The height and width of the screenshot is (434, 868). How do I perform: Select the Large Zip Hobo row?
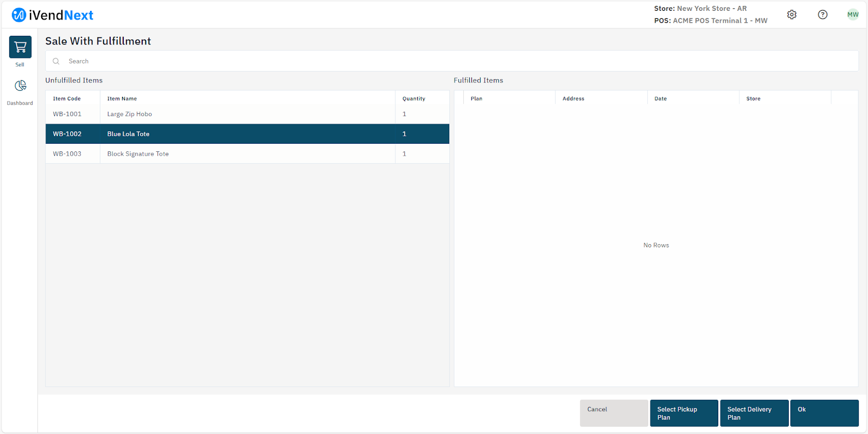[247, 114]
